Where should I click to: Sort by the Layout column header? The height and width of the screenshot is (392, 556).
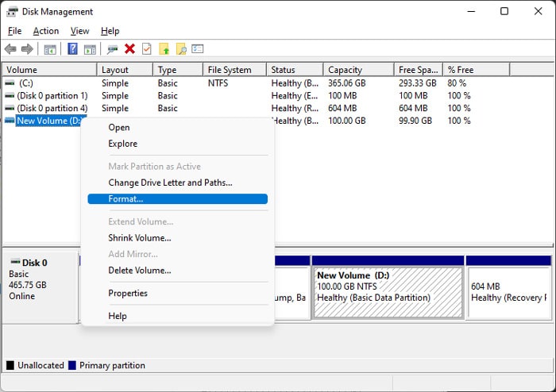tap(125, 70)
